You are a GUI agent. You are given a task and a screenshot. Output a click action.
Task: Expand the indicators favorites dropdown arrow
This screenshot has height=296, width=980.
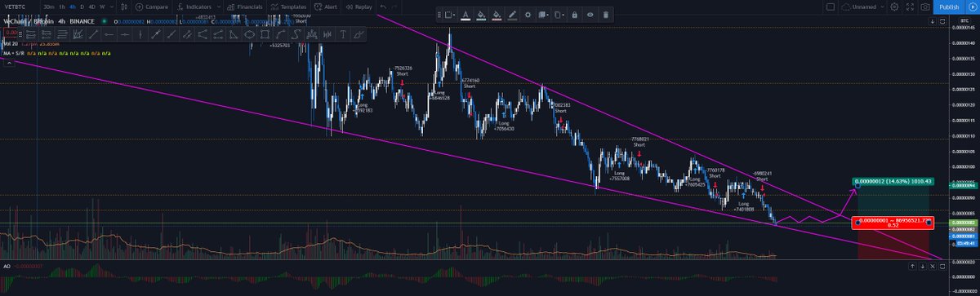[x=219, y=7]
